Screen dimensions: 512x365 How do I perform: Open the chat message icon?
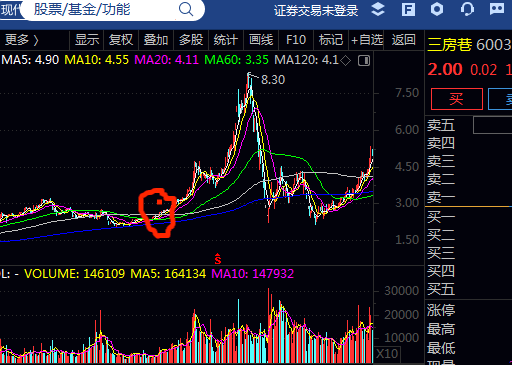point(497,9)
